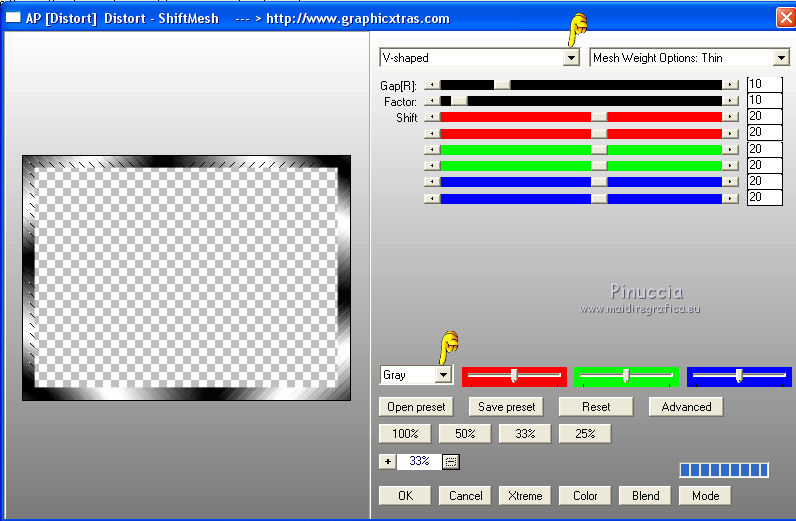The height and width of the screenshot is (521, 796).
Task: Click right arrow of second blue slider
Action: pyautogui.click(x=730, y=198)
